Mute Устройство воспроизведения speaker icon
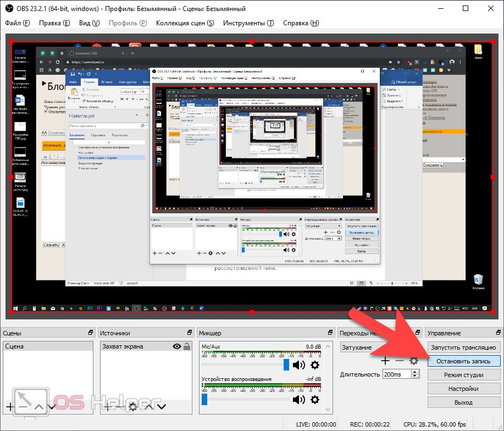This screenshot has height=431, width=504. [298, 400]
